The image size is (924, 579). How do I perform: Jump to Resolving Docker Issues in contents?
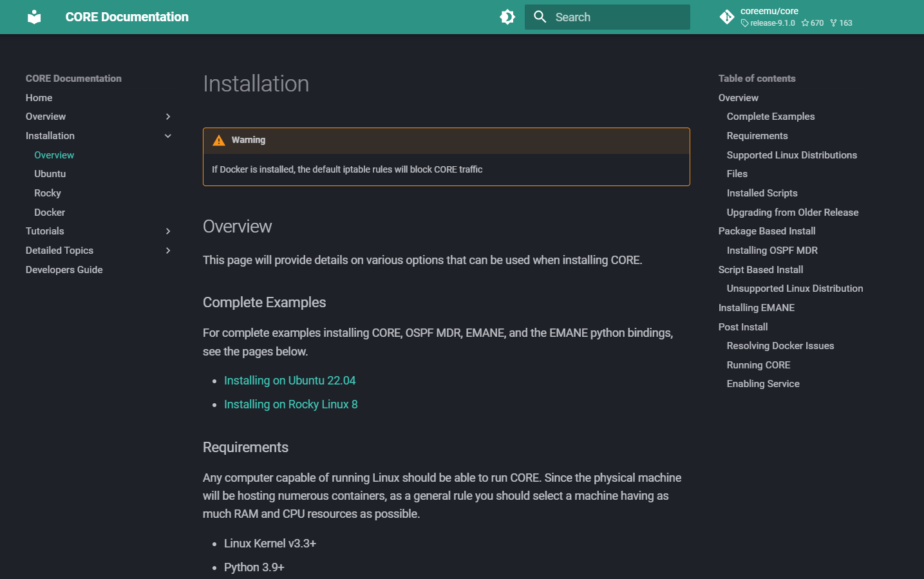coord(780,346)
